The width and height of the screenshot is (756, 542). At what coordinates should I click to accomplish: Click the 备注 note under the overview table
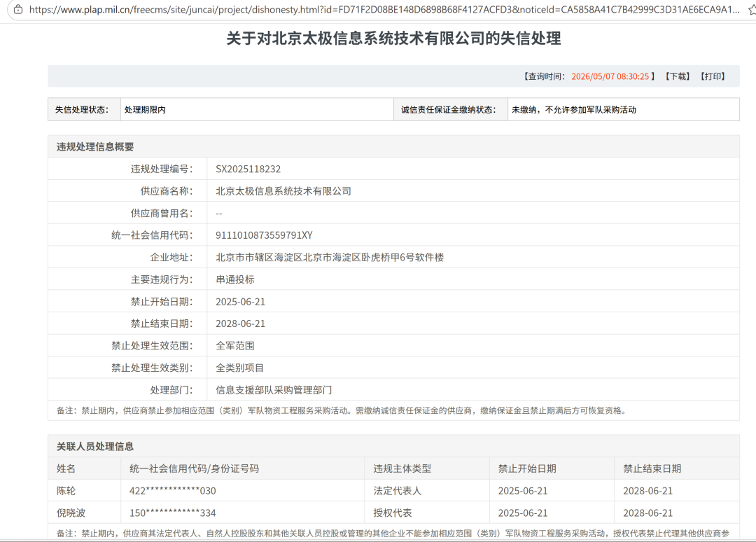[x=342, y=411]
